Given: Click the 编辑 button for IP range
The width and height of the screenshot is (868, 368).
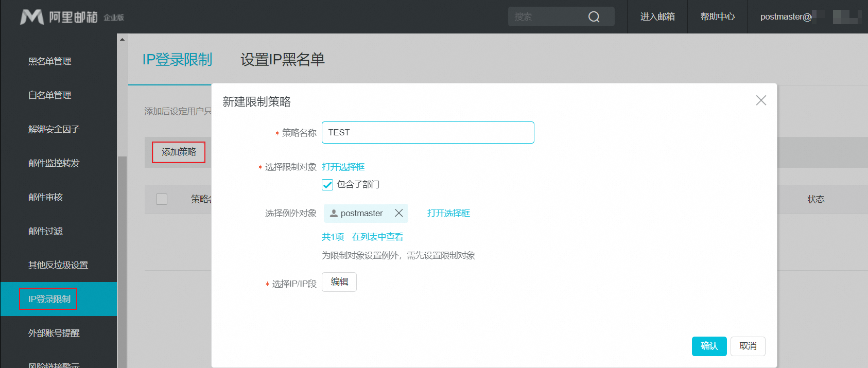Looking at the screenshot, I should (x=339, y=282).
